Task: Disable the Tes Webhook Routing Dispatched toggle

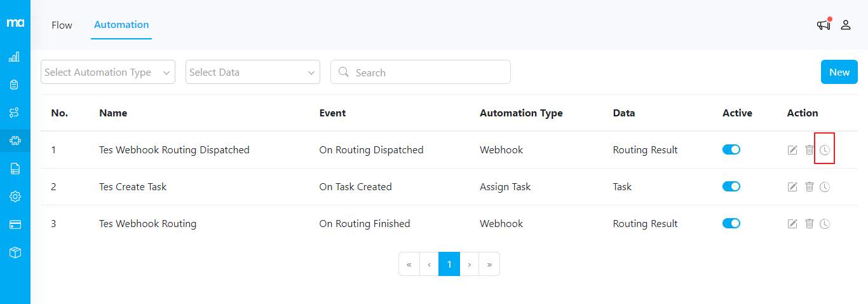Action: [731, 150]
